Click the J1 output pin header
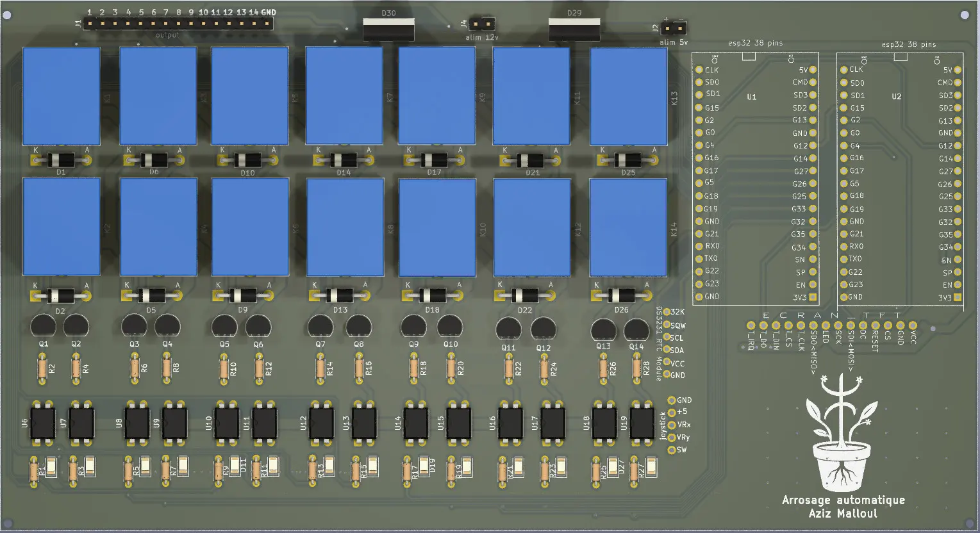 179,24
